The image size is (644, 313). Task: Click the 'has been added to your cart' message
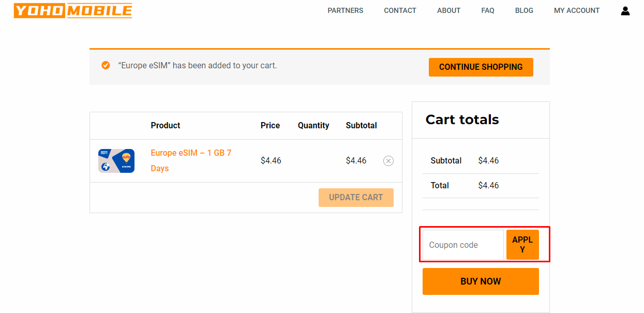pyautogui.click(x=198, y=66)
